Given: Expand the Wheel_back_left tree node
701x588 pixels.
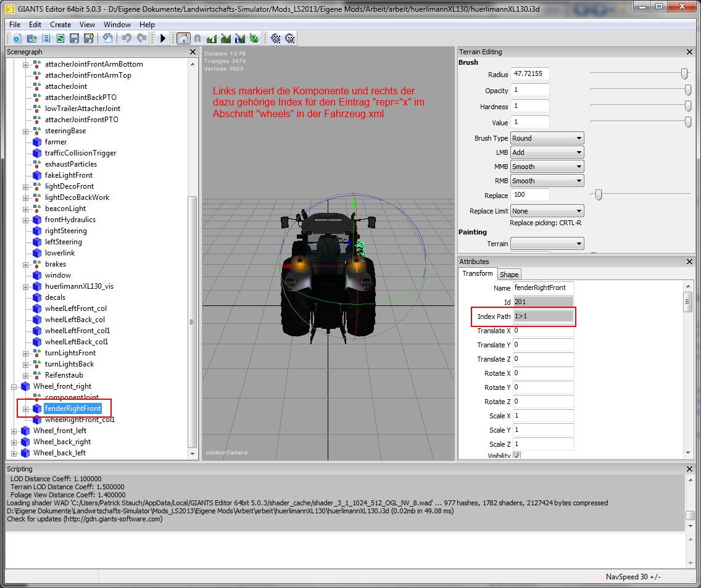Looking at the screenshot, I should (x=14, y=453).
